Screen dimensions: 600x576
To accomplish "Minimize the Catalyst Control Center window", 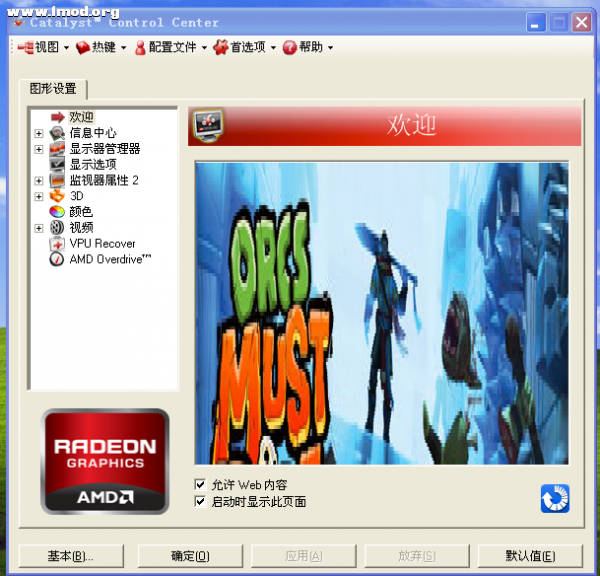I will (536, 22).
